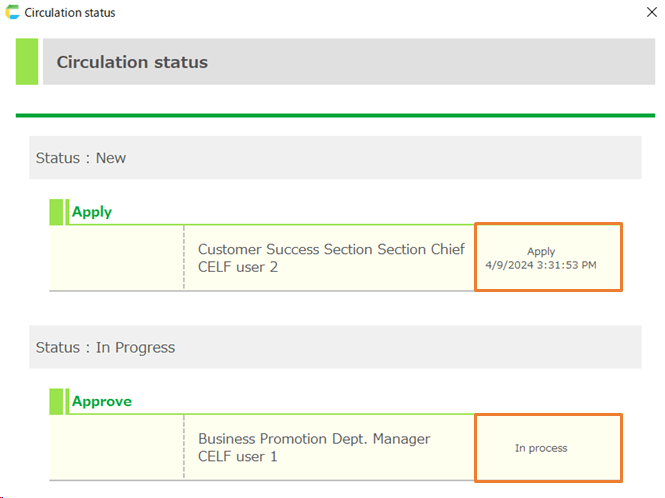The height and width of the screenshot is (498, 665).
Task: Click the window title text "Circulation status"
Action: pos(70,13)
